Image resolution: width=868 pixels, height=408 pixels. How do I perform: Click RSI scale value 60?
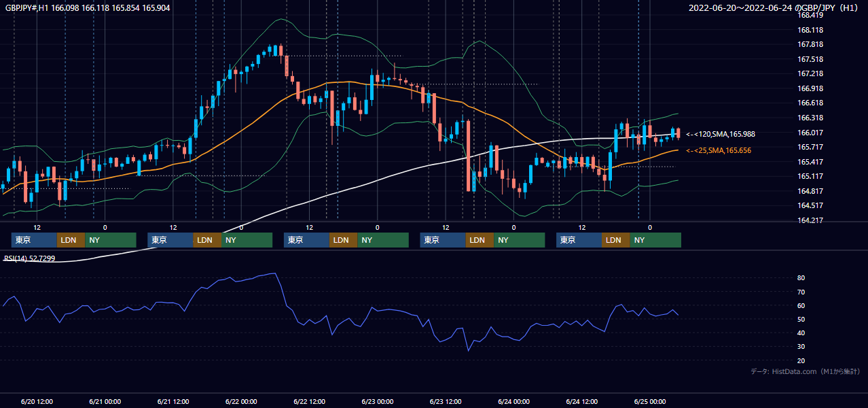tap(801, 305)
